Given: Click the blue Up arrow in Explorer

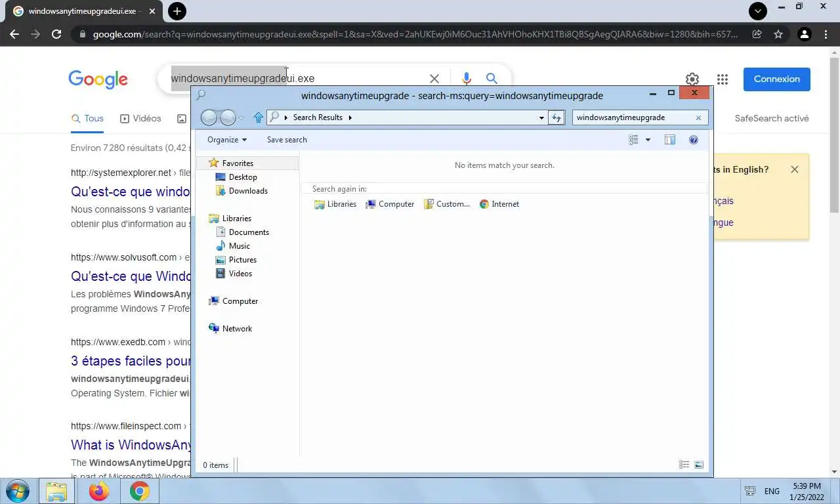Looking at the screenshot, I should (258, 117).
